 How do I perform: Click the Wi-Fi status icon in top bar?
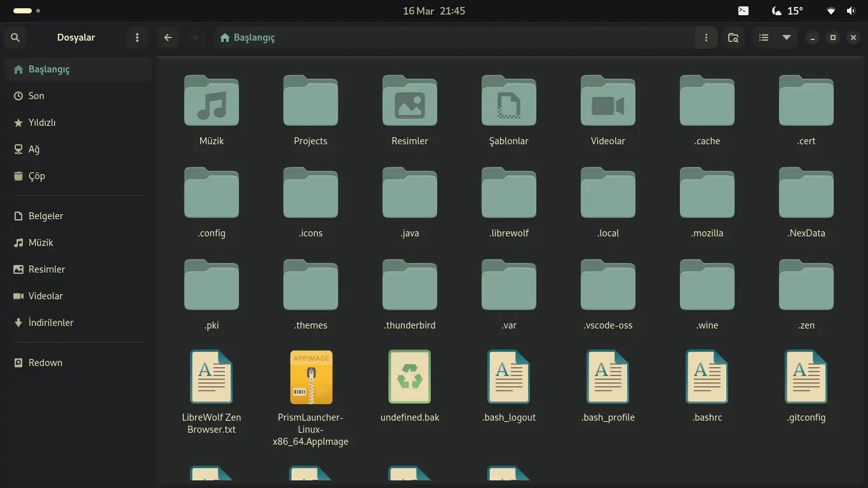point(831,11)
